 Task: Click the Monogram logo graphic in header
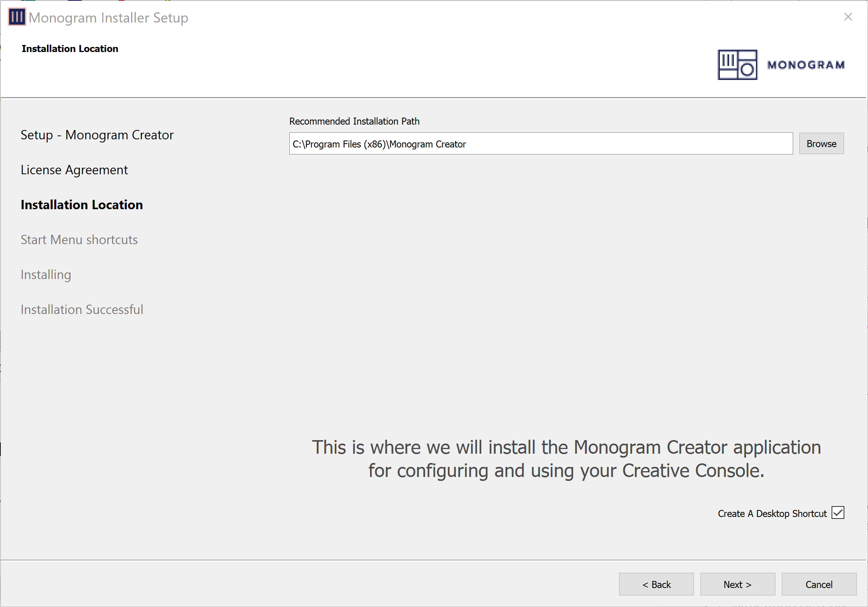point(737,65)
